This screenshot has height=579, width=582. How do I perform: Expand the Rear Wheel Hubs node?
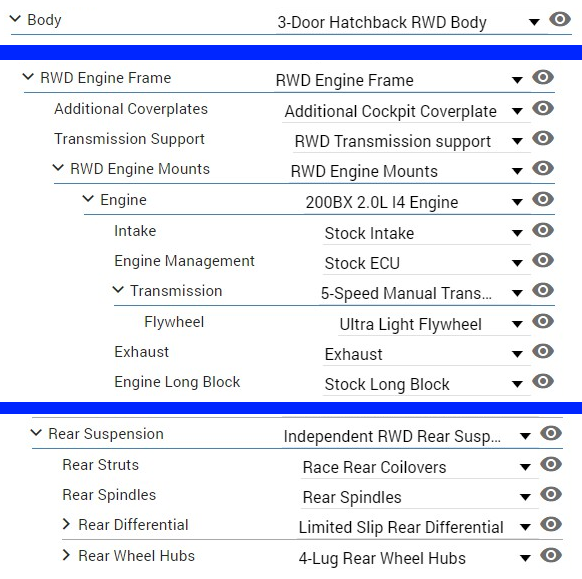point(66,555)
